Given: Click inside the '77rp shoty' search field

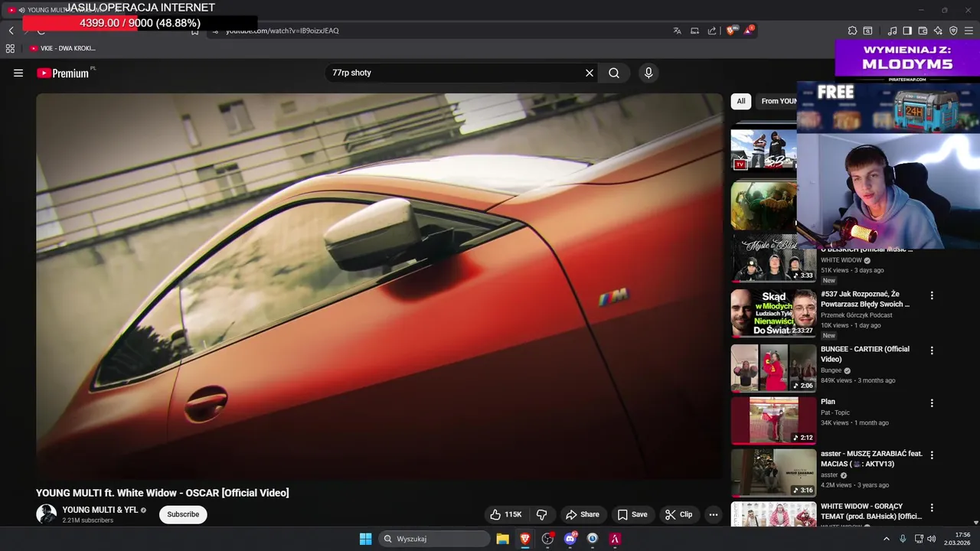Looking at the screenshot, I should [x=454, y=73].
